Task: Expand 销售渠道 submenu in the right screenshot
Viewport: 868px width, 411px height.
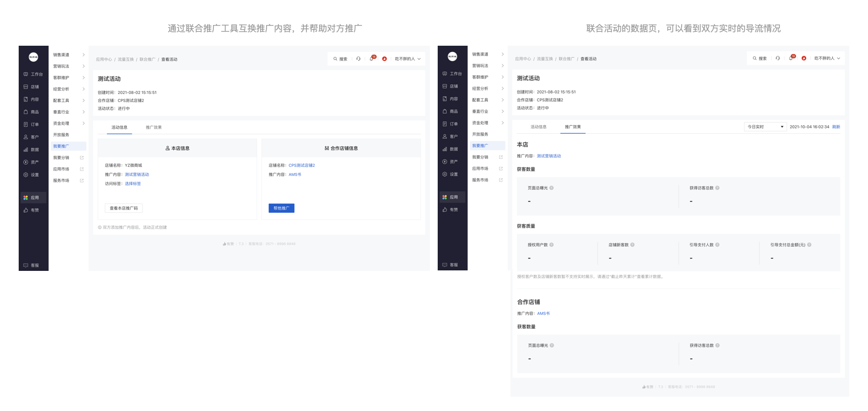Action: 487,54
